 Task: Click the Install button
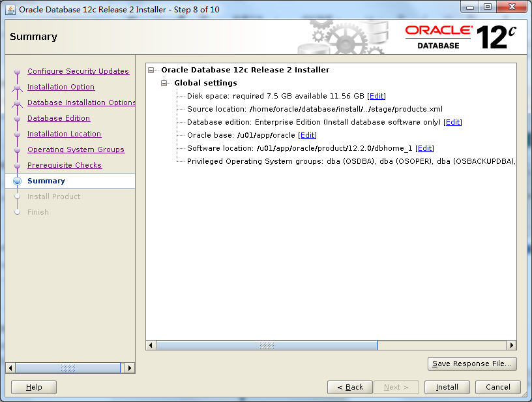(x=447, y=387)
